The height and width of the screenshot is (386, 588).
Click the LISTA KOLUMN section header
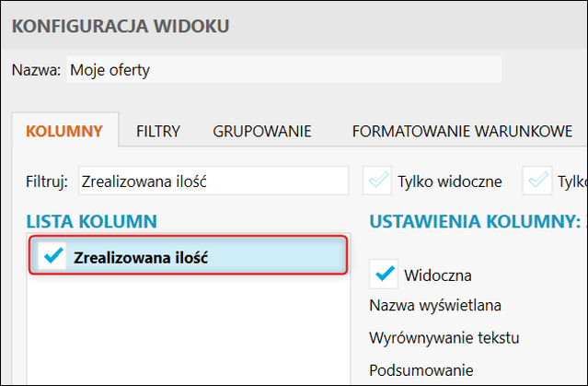tap(91, 221)
